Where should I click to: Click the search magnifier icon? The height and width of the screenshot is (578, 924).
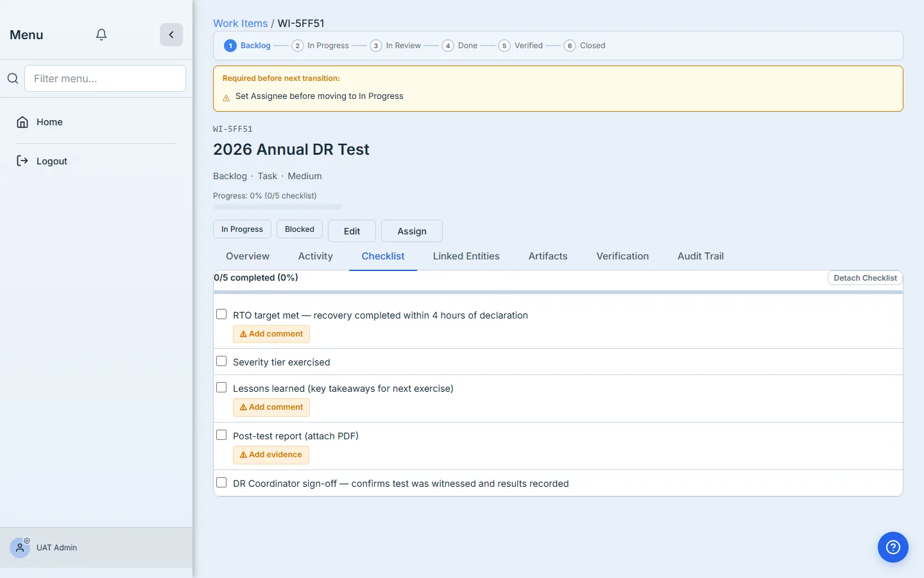point(12,78)
